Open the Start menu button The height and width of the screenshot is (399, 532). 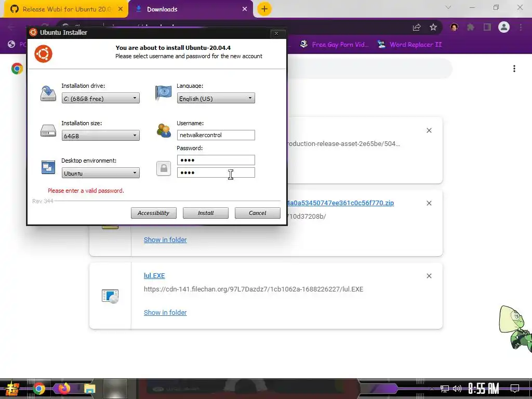pos(11,389)
